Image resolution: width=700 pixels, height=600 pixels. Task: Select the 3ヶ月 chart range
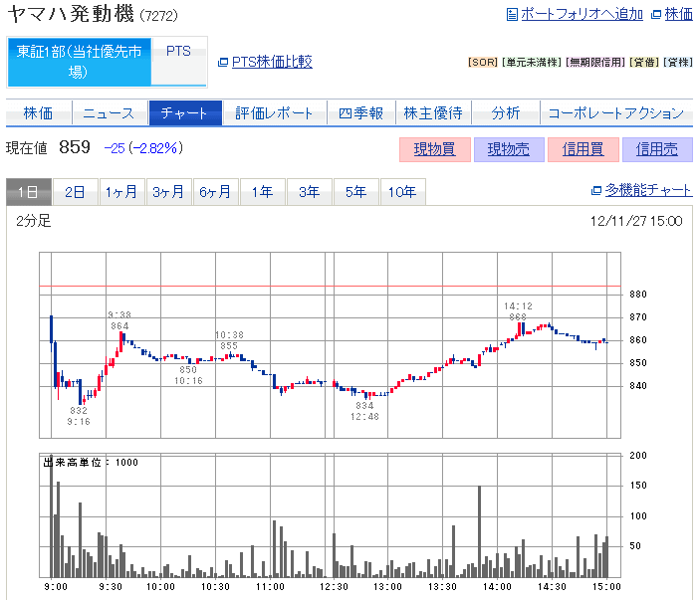pyautogui.click(x=168, y=192)
